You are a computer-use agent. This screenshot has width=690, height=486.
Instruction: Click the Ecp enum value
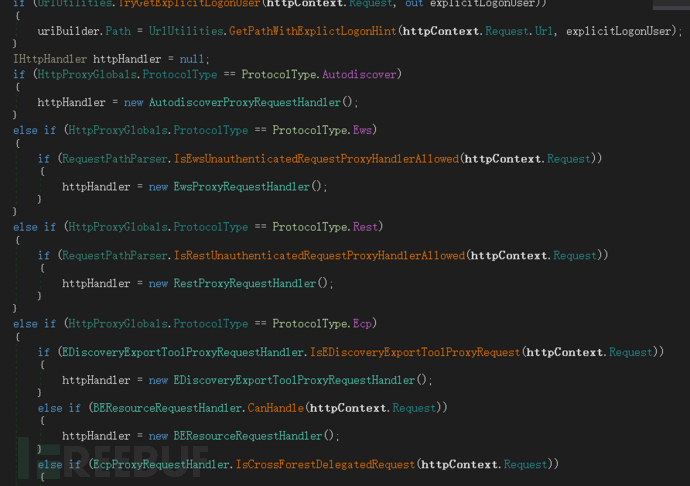[362, 324]
